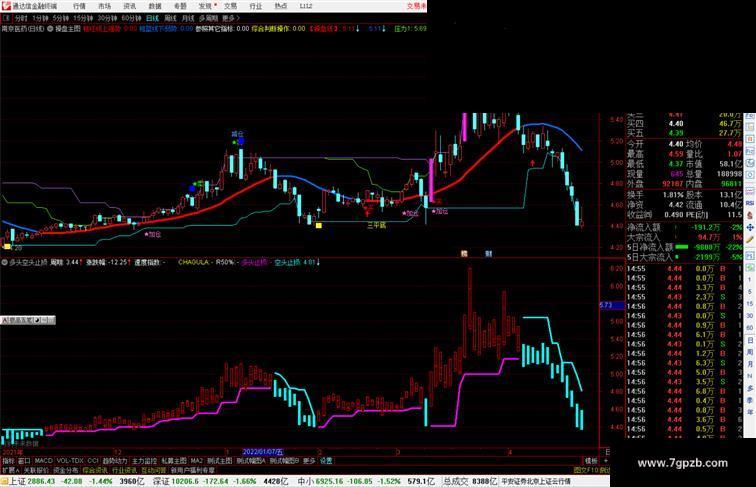Screen dimensions: 756x487
Task: Click the 2022/01/07 date marker on timeline
Action: click(263, 452)
